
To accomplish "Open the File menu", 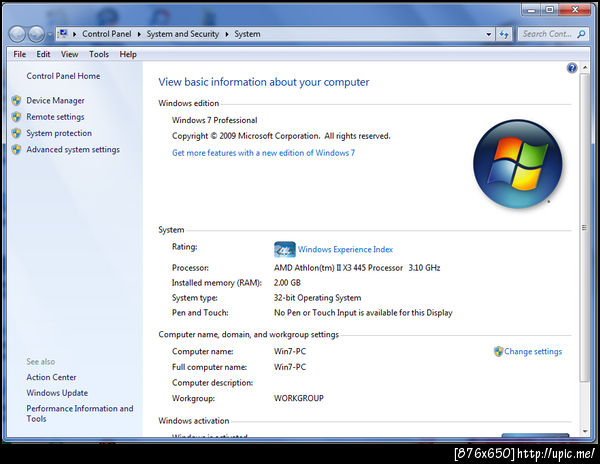I will 20,54.
